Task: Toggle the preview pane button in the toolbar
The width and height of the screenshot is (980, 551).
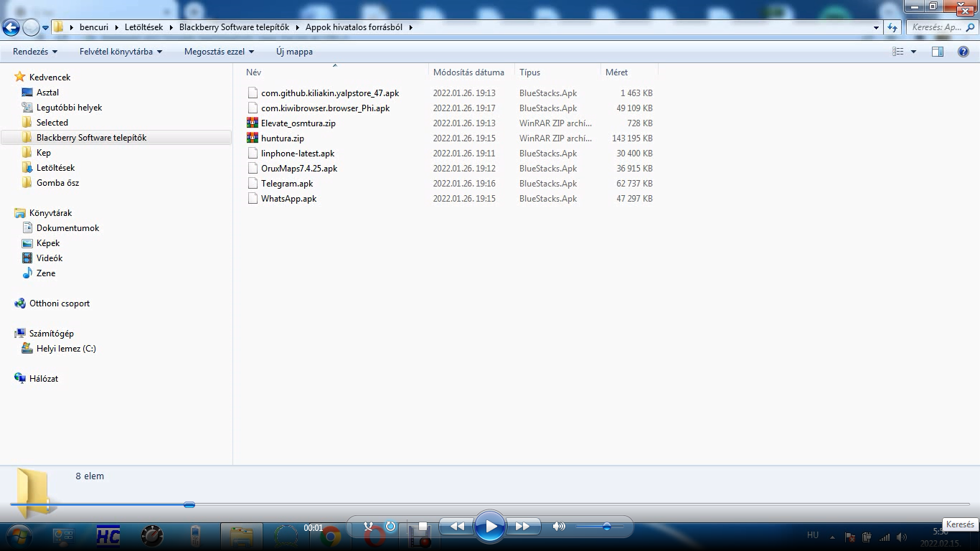Action: pos(938,52)
